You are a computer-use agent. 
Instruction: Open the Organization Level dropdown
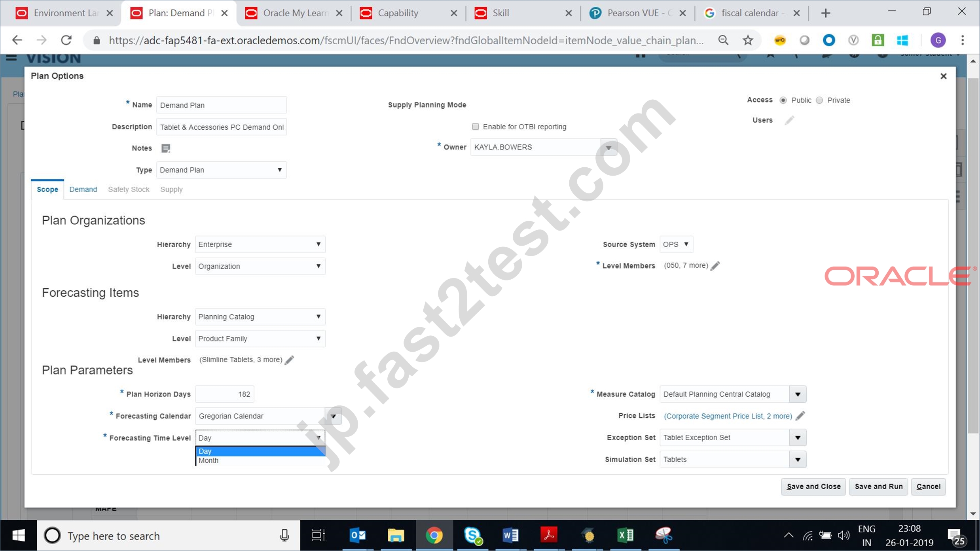(x=260, y=266)
